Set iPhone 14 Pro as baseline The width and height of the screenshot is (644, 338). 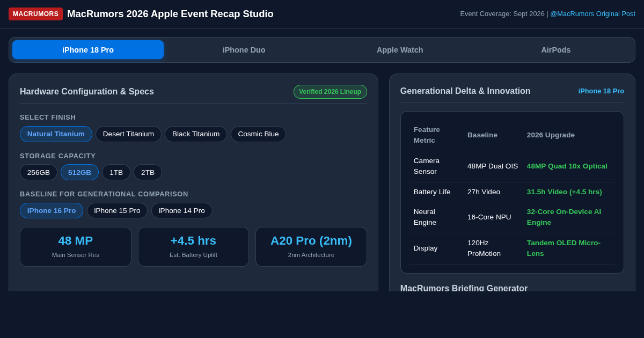coord(181,210)
